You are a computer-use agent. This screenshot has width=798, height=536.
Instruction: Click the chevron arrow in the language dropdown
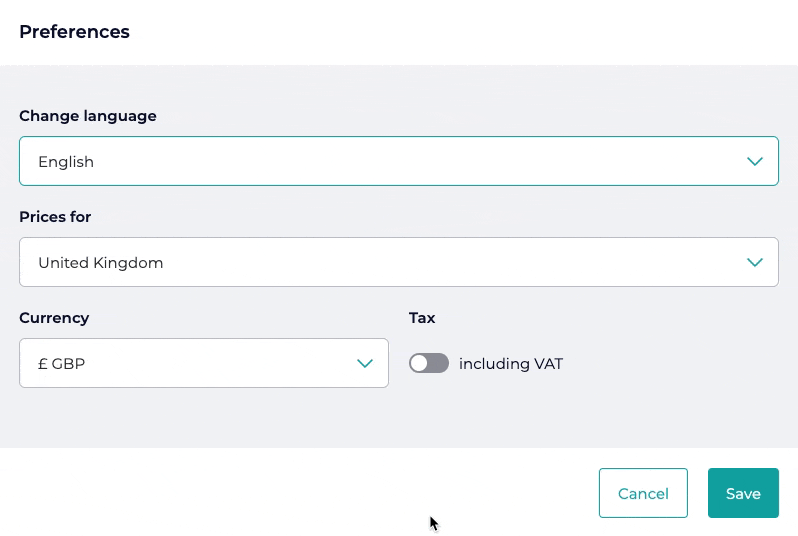755,162
